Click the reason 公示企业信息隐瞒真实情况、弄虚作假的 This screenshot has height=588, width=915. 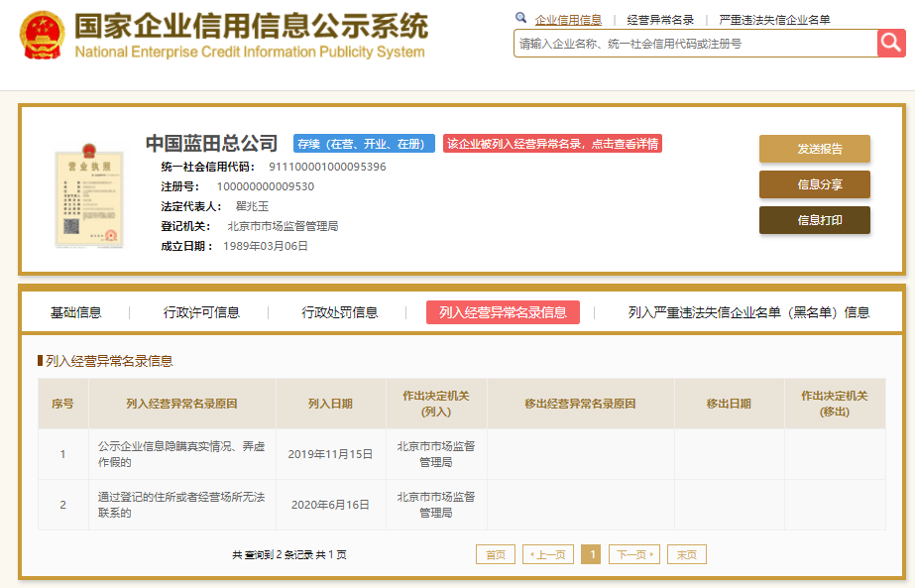coord(181,454)
